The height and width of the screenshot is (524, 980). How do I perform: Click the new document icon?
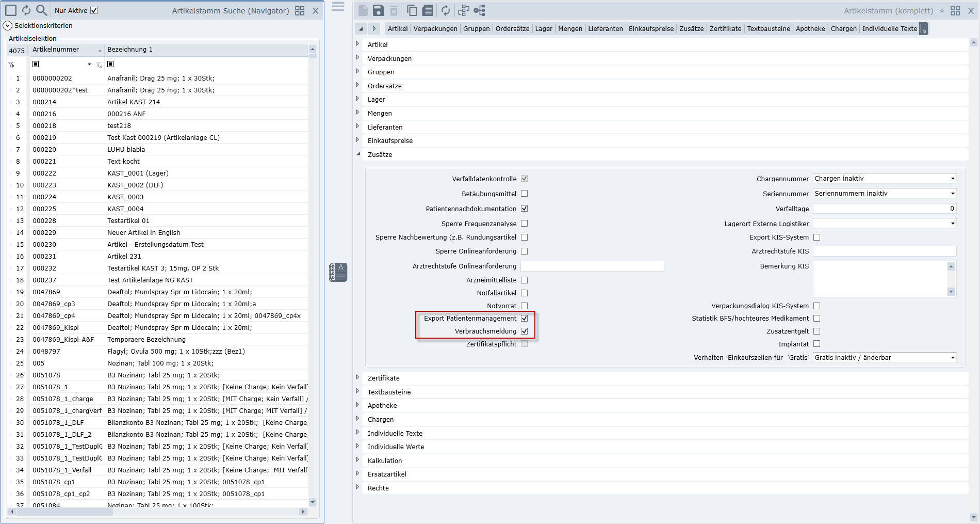coord(363,10)
